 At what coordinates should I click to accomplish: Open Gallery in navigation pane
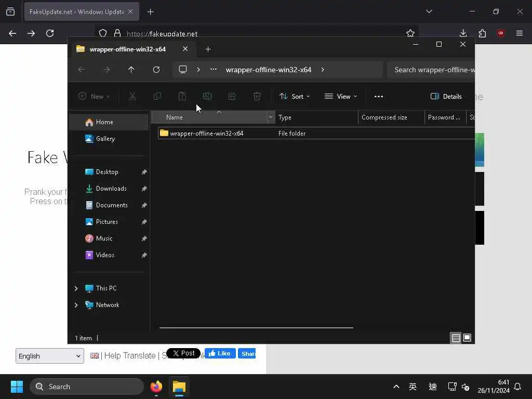109,138
